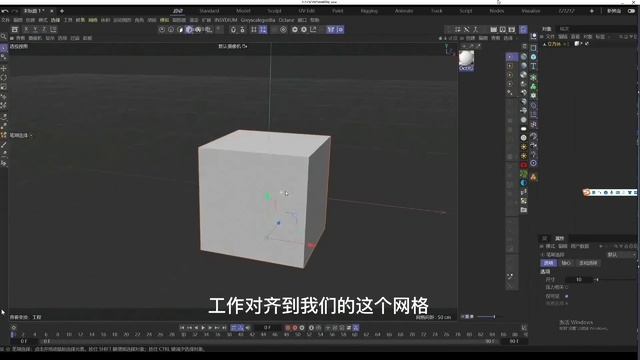Click the current frame field in the timeline
The image size is (640, 360).
tap(267, 328)
